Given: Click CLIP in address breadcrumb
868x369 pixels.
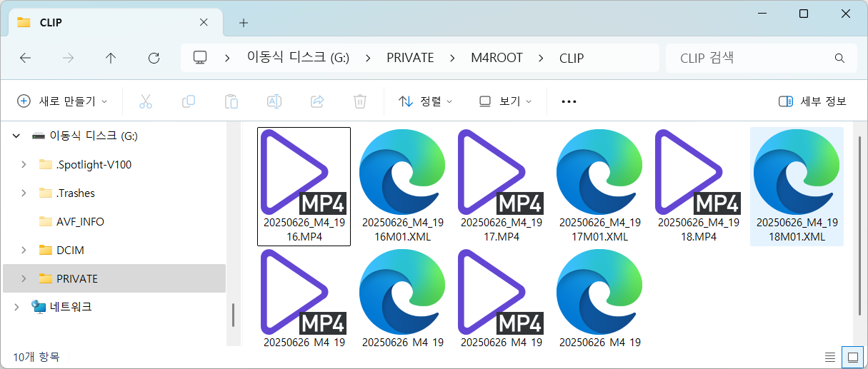Looking at the screenshot, I should (x=571, y=58).
